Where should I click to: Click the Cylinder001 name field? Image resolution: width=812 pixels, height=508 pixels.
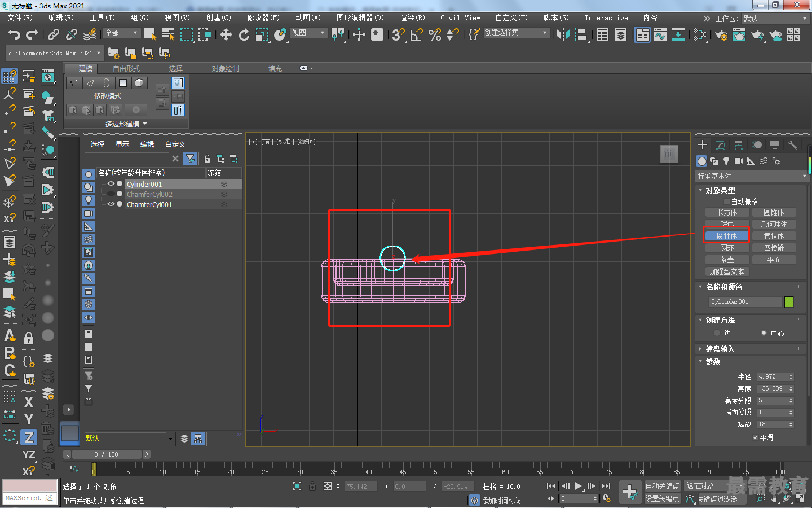tap(745, 302)
